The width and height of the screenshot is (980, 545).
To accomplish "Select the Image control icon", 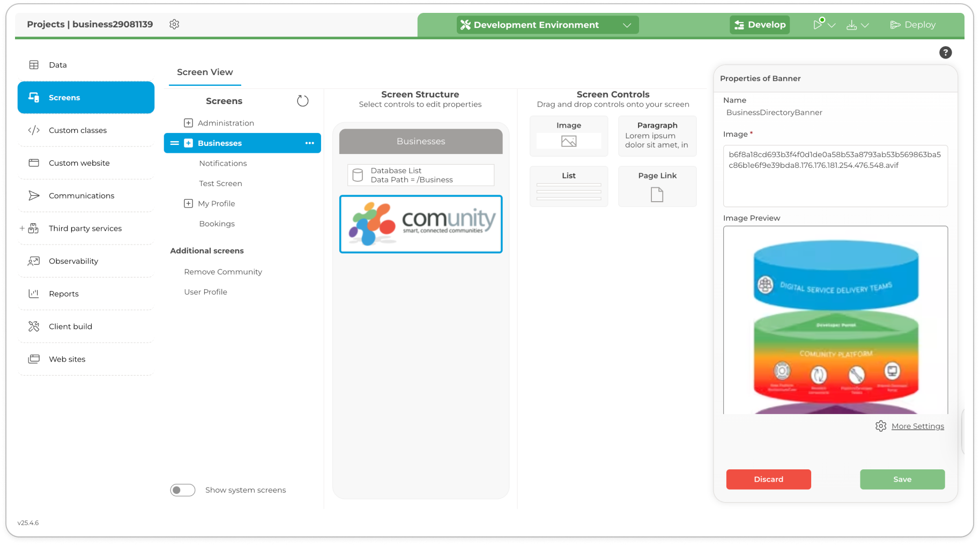I will [568, 141].
